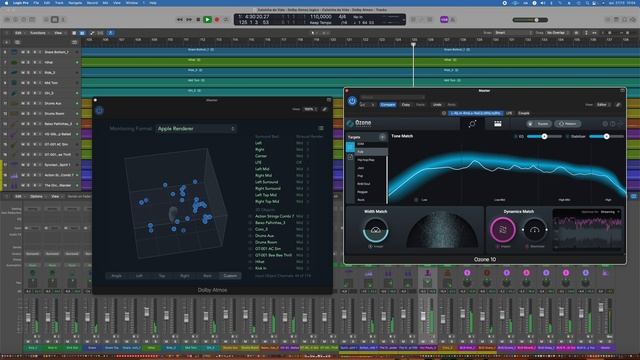Rewind using the transport rewind icon

[x=180, y=20]
